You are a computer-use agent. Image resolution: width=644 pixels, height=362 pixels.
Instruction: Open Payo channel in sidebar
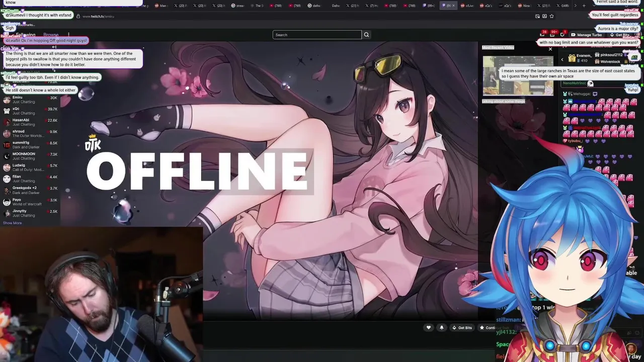pos(30,202)
